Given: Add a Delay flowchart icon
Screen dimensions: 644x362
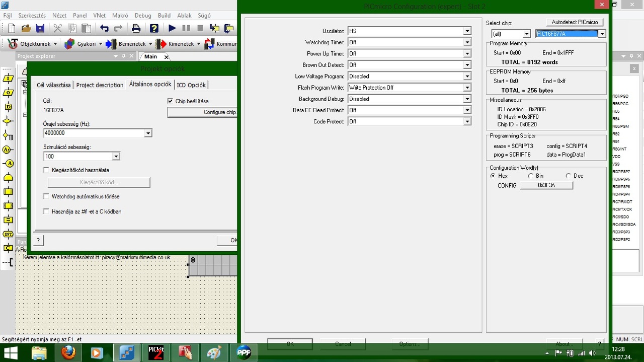Looking at the screenshot, I should [8, 107].
